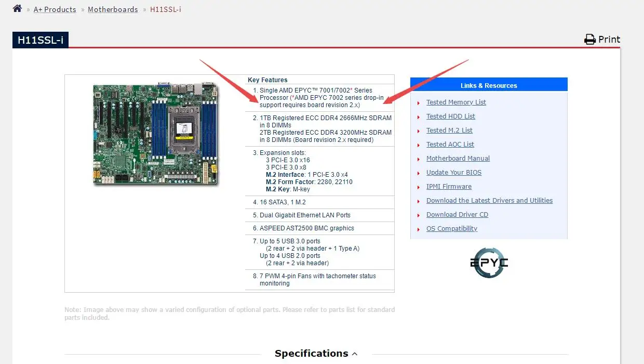Click the H11SSL-i breadcrumb text
Screen dimensions: 644x364
(166, 9)
